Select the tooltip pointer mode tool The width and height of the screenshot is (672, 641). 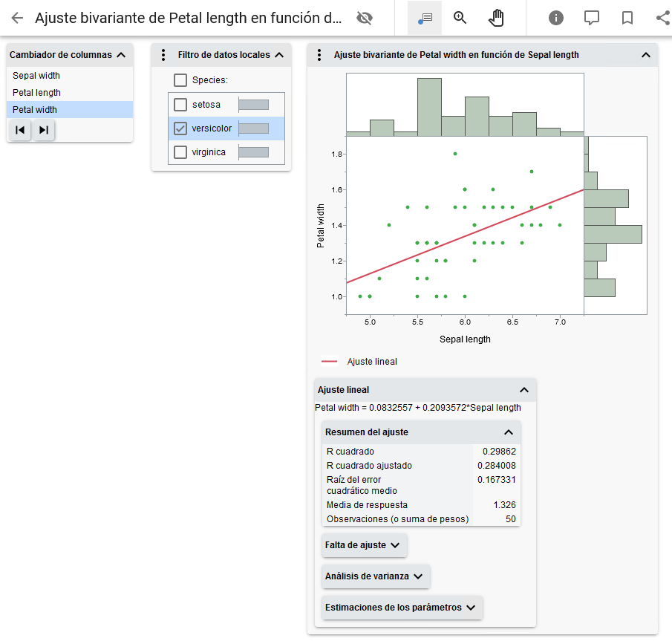pos(425,18)
